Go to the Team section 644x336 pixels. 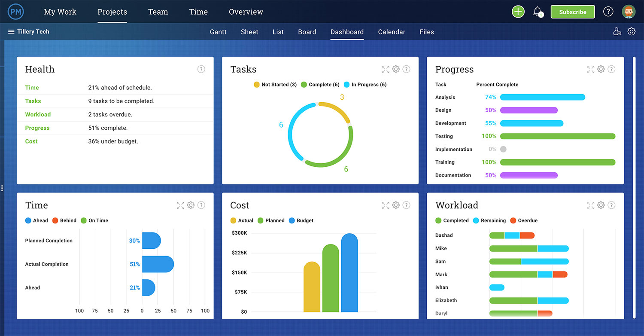click(x=158, y=12)
